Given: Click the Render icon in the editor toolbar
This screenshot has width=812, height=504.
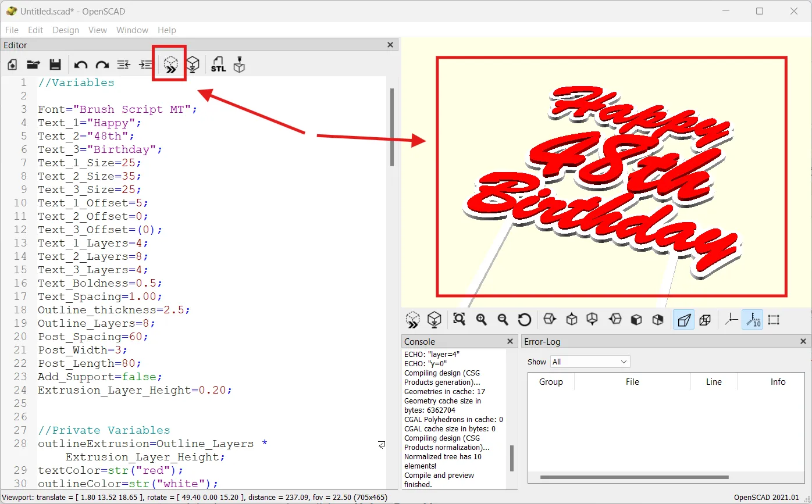Looking at the screenshot, I should 193,65.
